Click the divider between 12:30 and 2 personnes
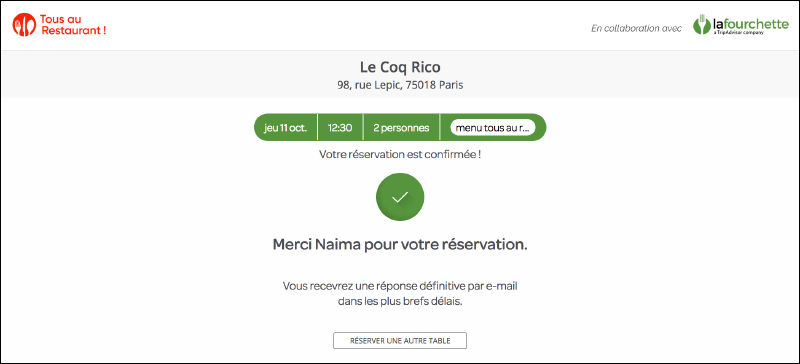The height and width of the screenshot is (364, 800). tap(363, 128)
